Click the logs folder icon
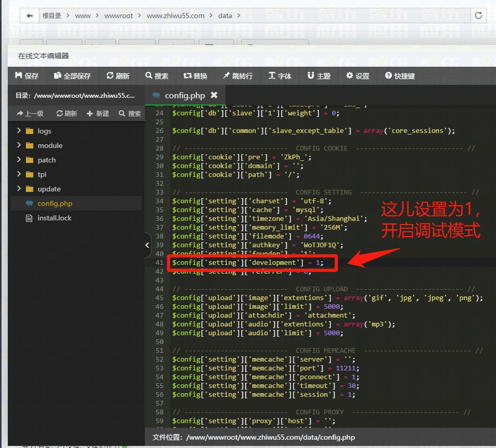This screenshot has width=496, height=448. tap(30, 131)
